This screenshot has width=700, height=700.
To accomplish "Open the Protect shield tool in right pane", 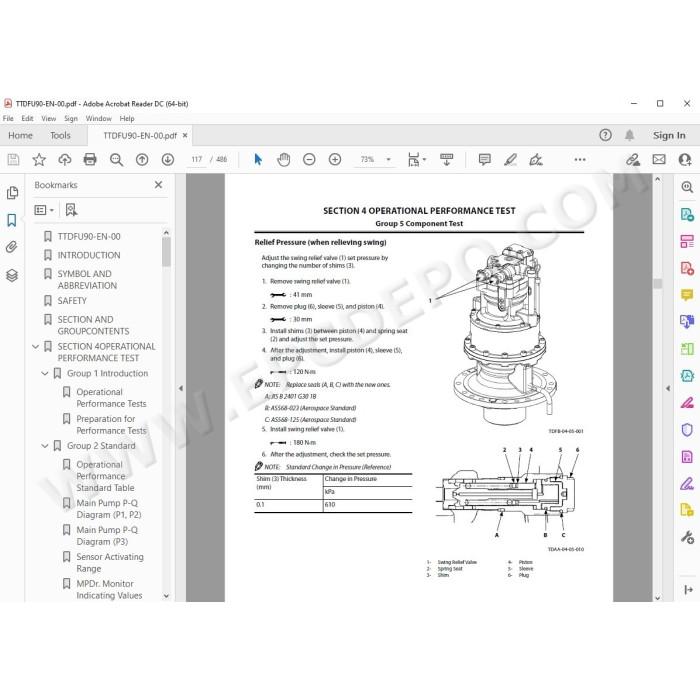I will pyautogui.click(x=687, y=429).
